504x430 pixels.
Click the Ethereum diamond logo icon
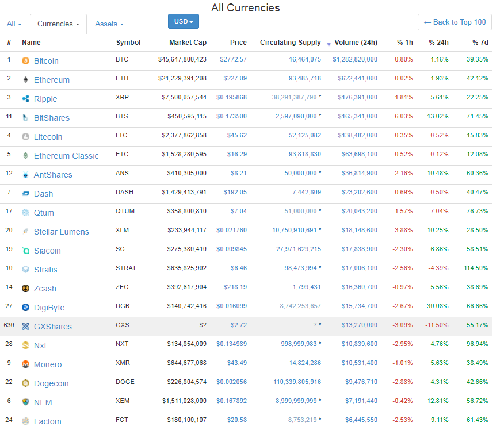[26, 80]
